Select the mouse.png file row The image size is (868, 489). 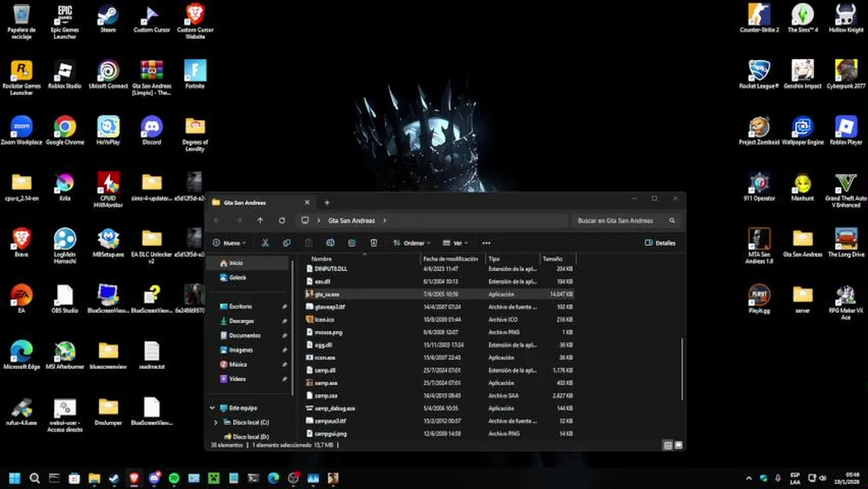click(x=440, y=332)
